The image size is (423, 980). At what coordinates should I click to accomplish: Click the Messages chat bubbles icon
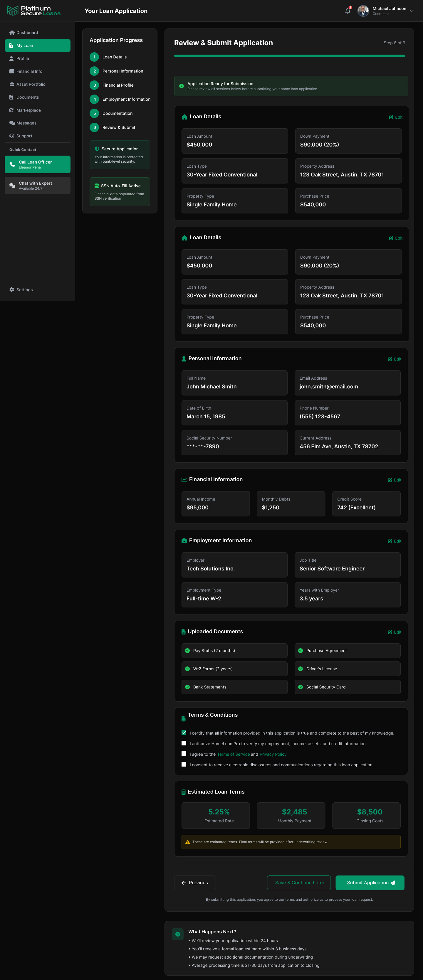click(x=12, y=123)
